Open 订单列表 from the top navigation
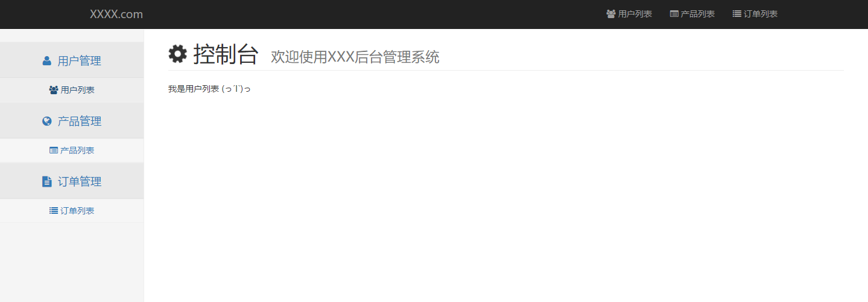This screenshot has height=302, width=868. click(x=755, y=14)
